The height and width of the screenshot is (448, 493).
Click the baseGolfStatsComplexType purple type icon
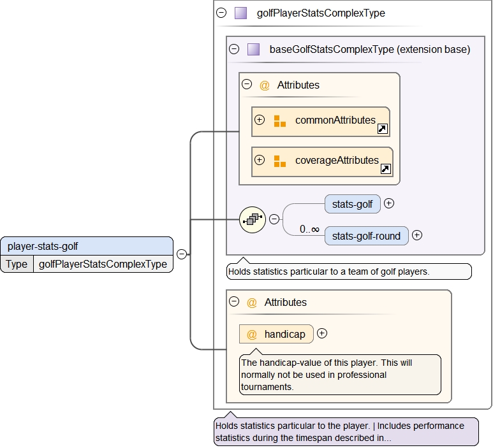pos(253,49)
